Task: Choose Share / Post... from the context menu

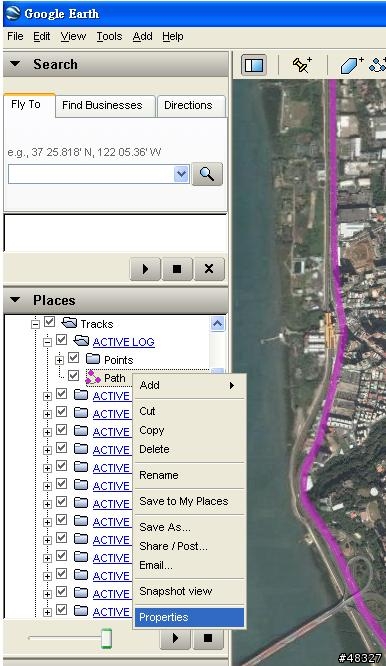Action: click(x=189, y=546)
